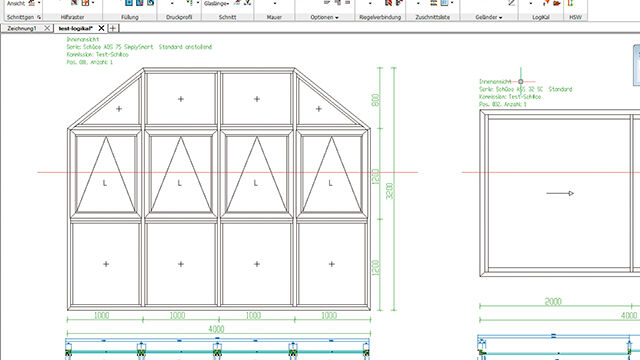The image size is (640, 360).
Task: Select the 800 height dimension
Action: pos(376,100)
